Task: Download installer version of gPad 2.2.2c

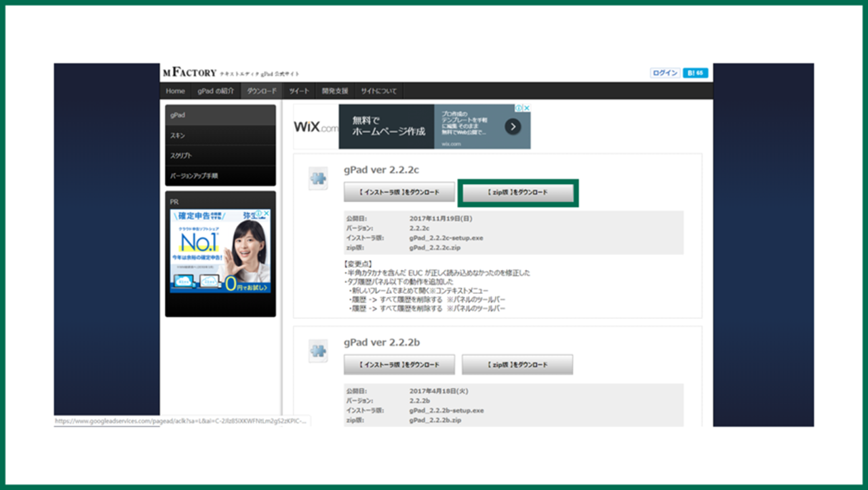Action: click(x=399, y=192)
